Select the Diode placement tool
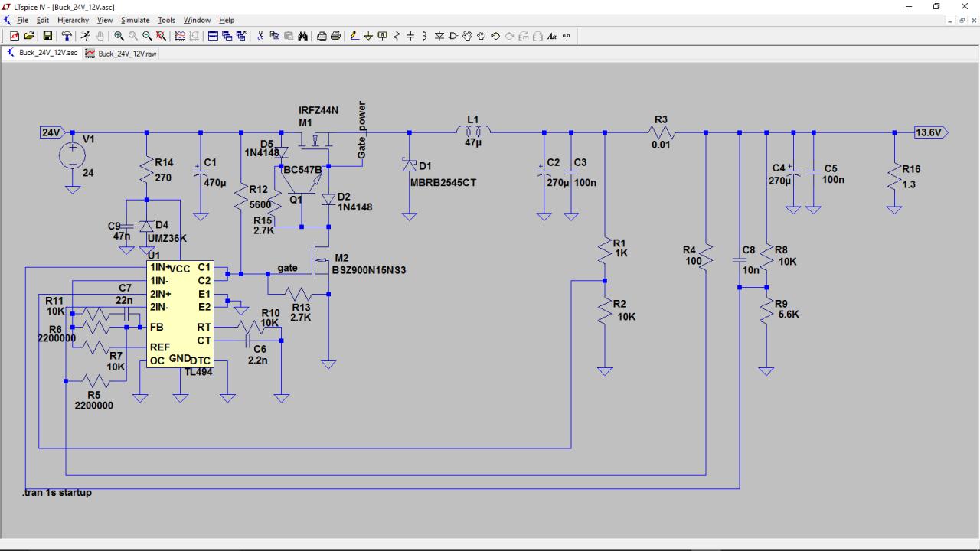The width and height of the screenshot is (980, 551). [439, 36]
